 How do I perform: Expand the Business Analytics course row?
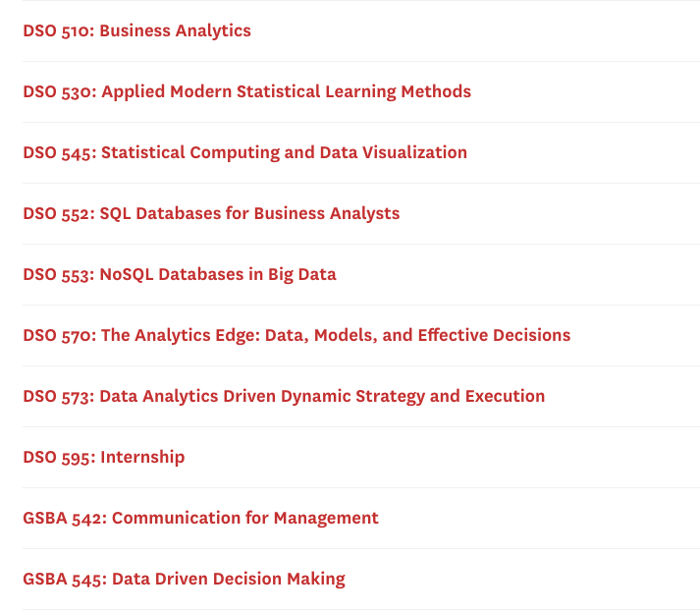pyautogui.click(x=361, y=30)
